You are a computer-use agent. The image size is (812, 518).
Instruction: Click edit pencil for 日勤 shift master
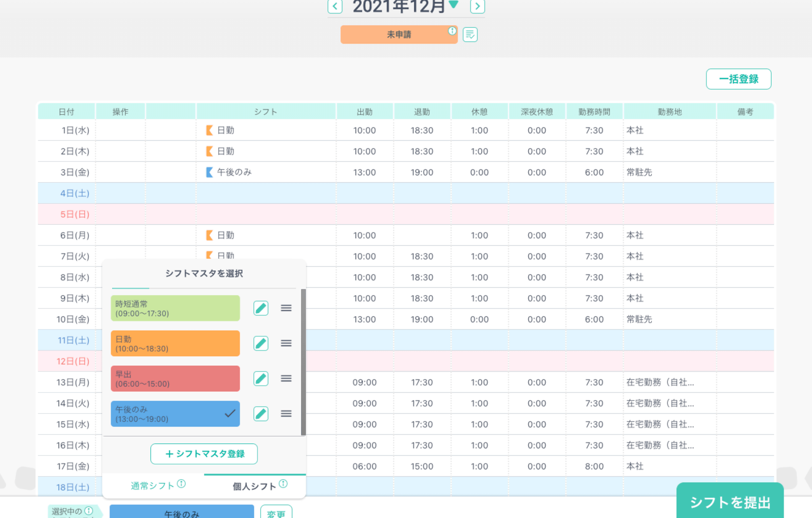tap(261, 343)
